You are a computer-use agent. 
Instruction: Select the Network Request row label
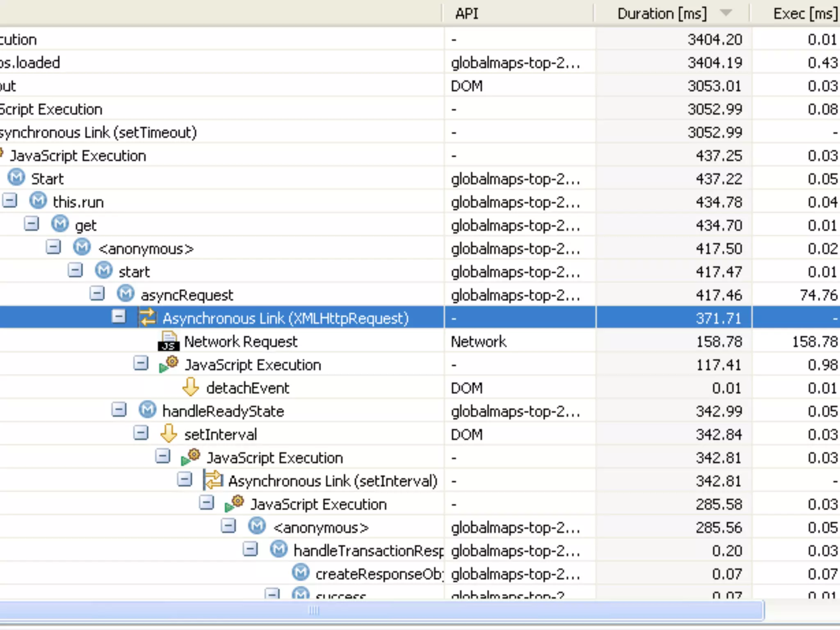point(241,342)
